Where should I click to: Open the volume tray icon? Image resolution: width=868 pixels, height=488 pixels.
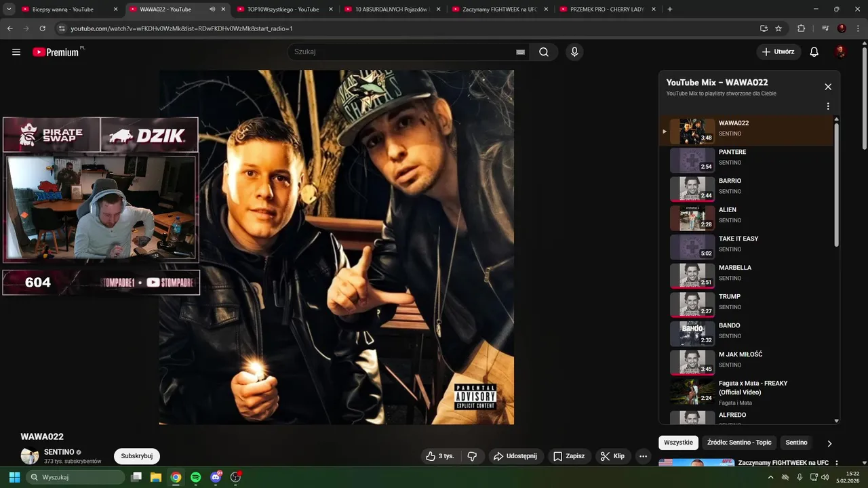coord(825,477)
